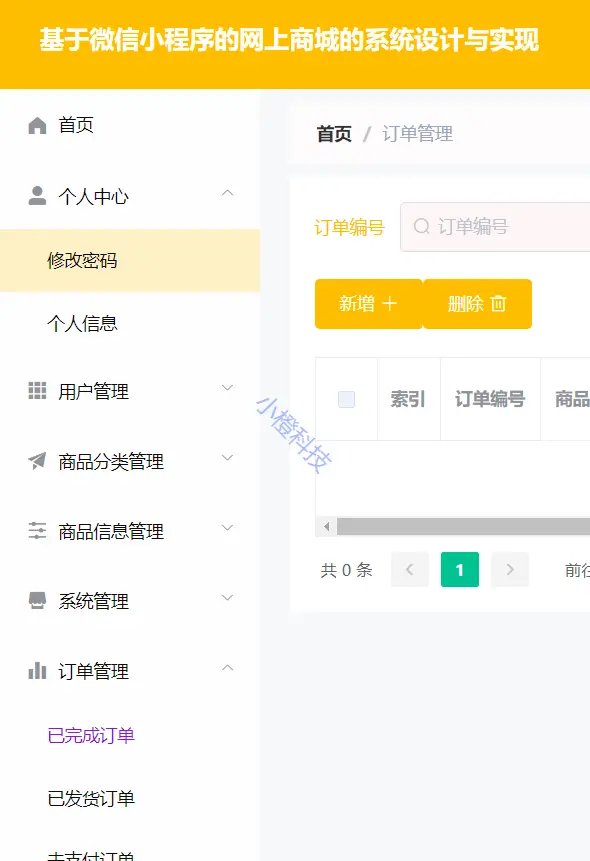The image size is (590, 861).
Task: Select page 1 in the pagination
Action: [460, 569]
